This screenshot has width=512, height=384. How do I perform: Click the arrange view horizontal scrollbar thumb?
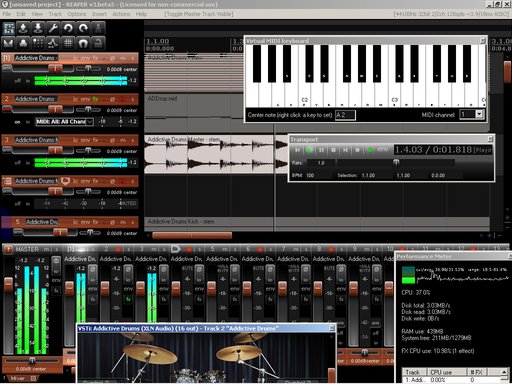pos(192,235)
